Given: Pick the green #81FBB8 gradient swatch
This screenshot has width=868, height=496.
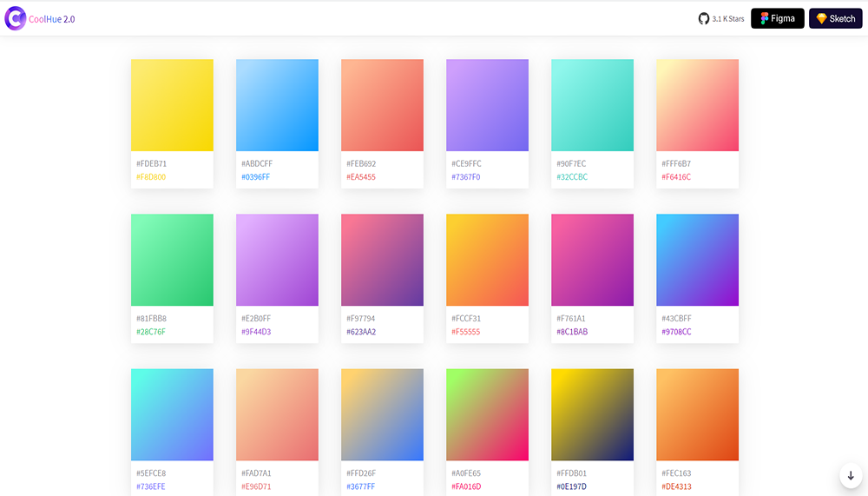Looking at the screenshot, I should click(x=172, y=260).
